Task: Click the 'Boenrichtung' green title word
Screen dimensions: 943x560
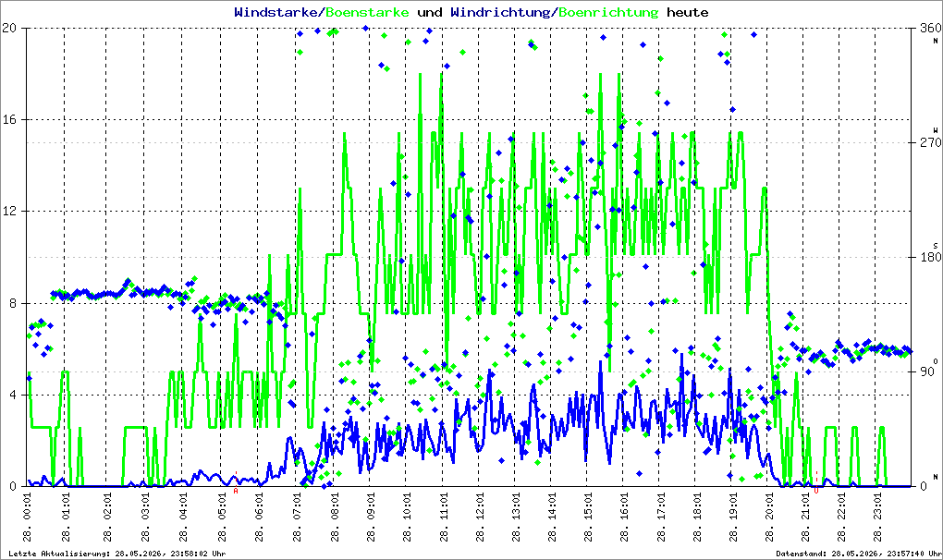Action: 608,12
